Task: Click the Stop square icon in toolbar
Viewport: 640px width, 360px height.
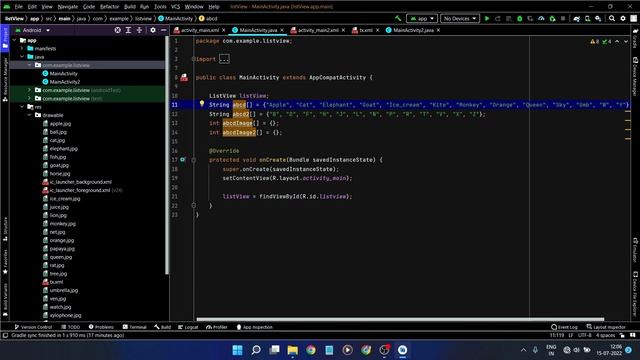Action: 563,18
